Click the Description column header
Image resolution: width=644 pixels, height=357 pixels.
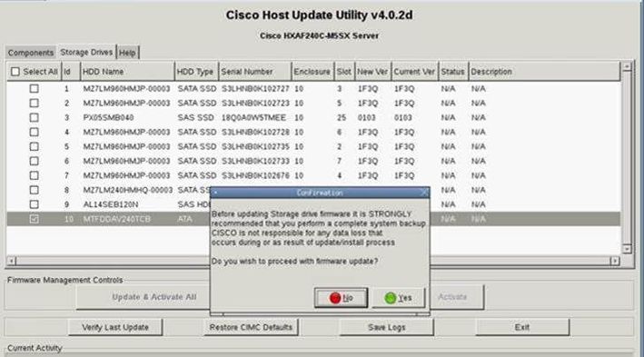(544, 72)
